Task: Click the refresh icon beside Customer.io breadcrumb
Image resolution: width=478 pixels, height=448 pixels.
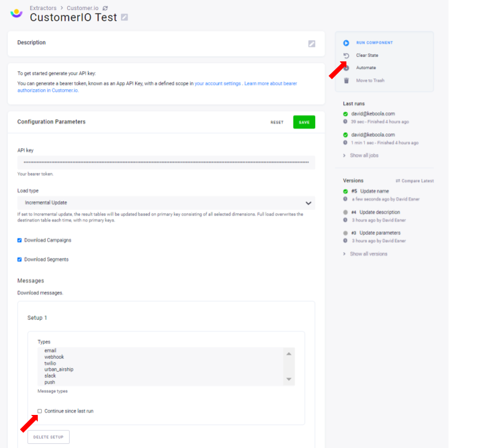Action: [105, 8]
